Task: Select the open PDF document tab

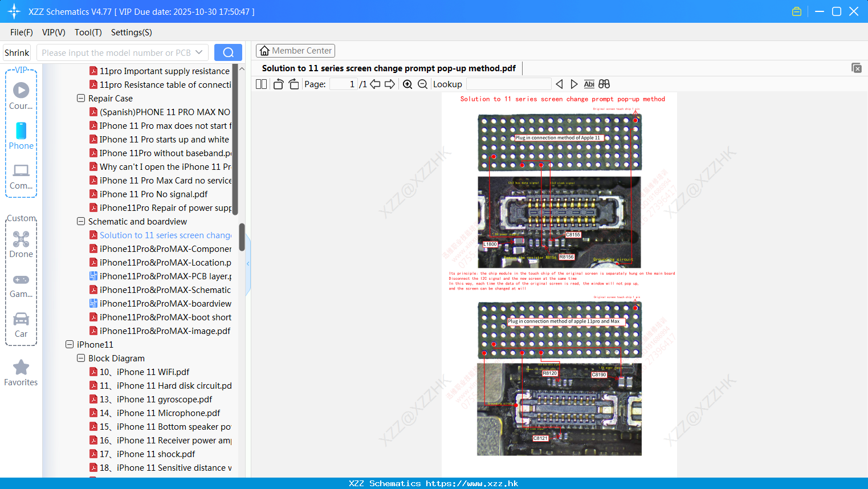Action: pos(389,68)
